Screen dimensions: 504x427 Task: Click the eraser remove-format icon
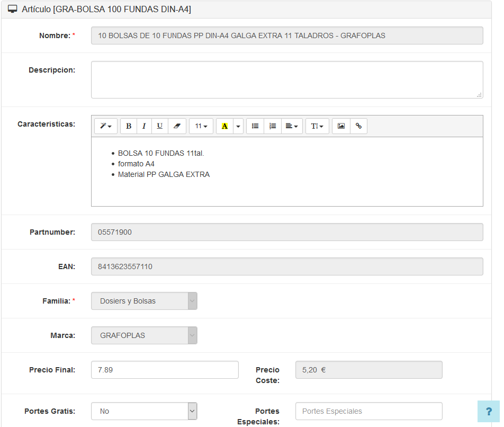tap(177, 126)
